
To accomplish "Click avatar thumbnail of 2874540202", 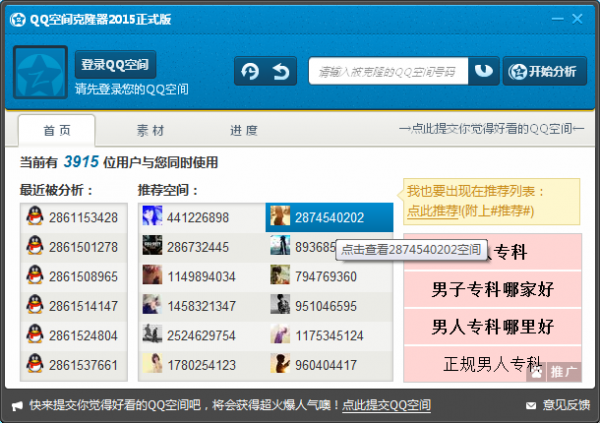I will 280,216.
